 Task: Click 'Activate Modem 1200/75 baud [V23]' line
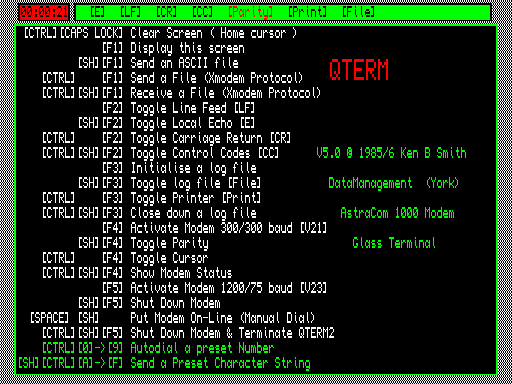point(228,288)
